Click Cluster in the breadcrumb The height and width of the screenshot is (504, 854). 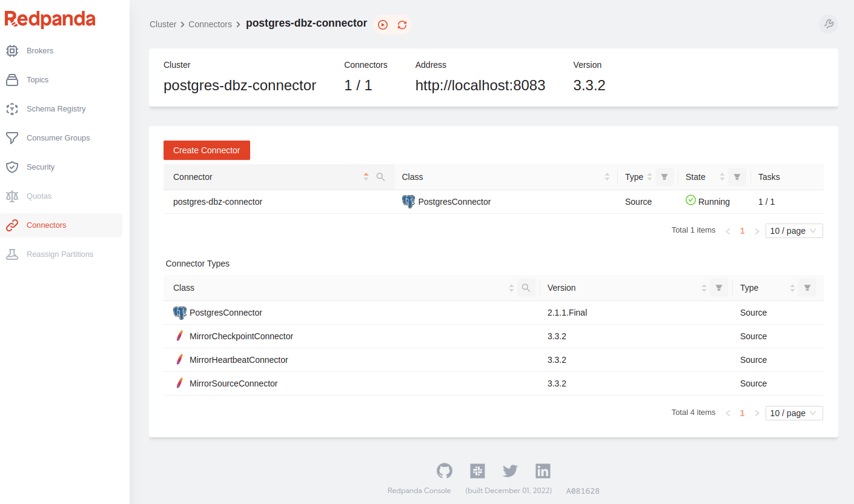[x=163, y=24]
